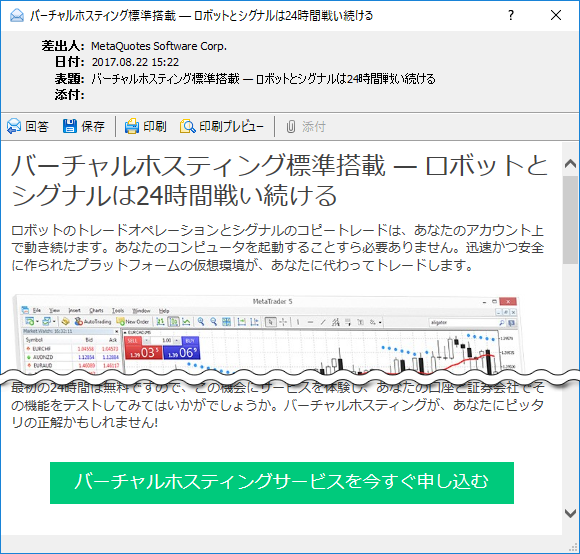This screenshot has width=580, height=554.
Task: Click the Reply (回答) envelope icon
Action: click(14, 126)
